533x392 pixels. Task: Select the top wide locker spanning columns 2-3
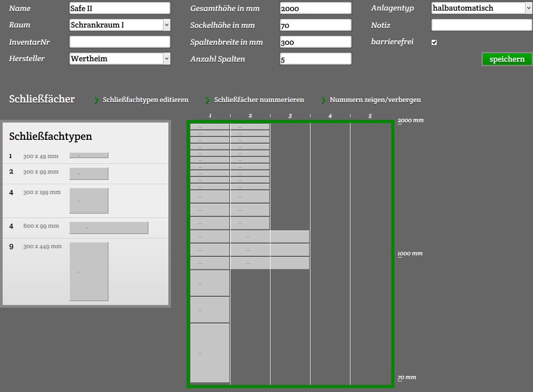point(270,237)
